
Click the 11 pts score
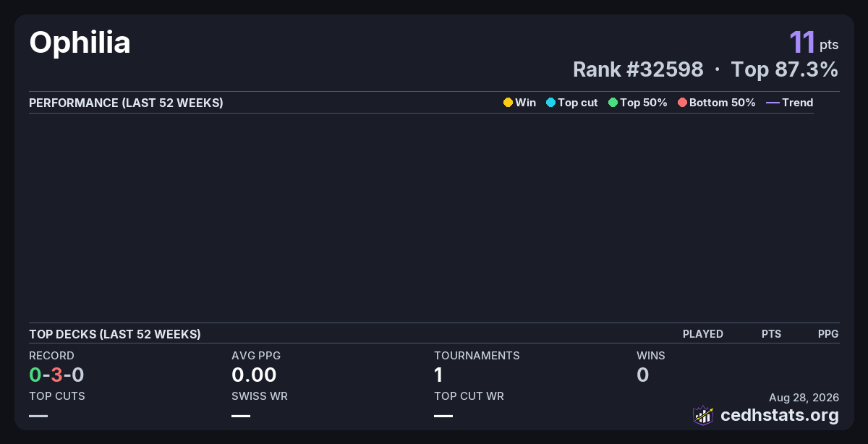pyautogui.click(x=814, y=43)
